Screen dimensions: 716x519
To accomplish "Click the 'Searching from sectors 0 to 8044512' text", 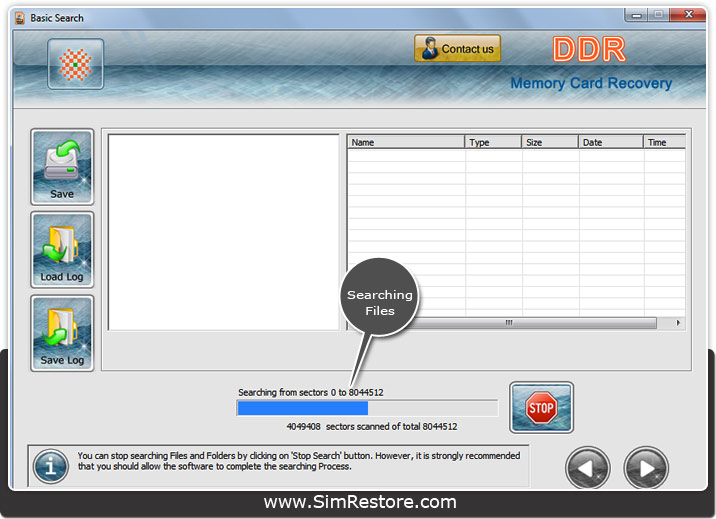I will click(311, 393).
